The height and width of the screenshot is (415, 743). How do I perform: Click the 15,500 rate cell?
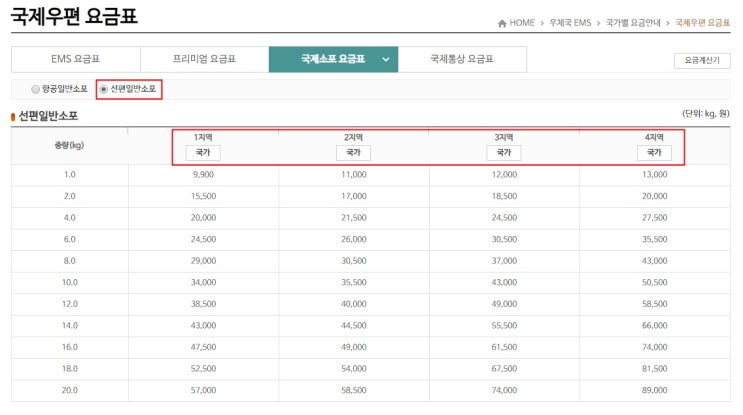point(203,196)
